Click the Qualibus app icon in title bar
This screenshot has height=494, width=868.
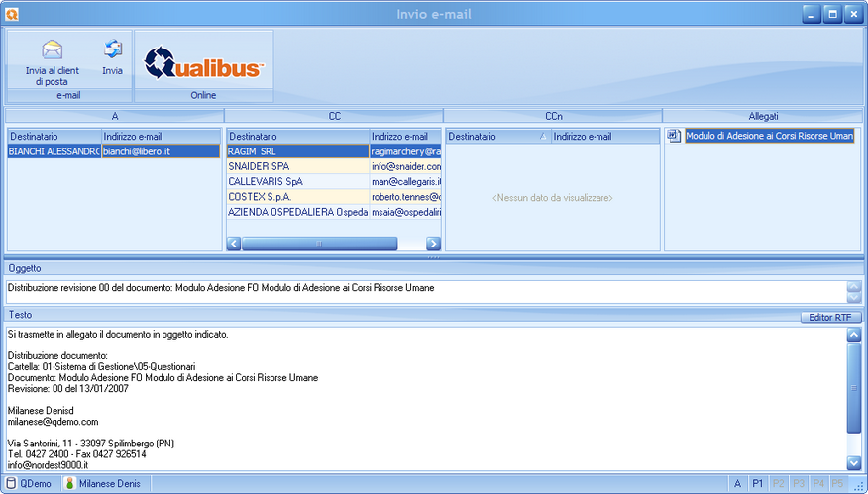12,14
